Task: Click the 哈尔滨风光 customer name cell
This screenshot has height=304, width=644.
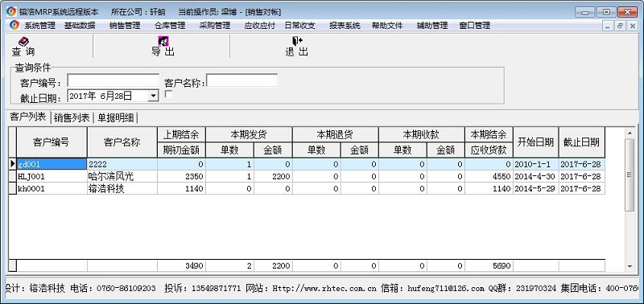Action: (x=122, y=176)
